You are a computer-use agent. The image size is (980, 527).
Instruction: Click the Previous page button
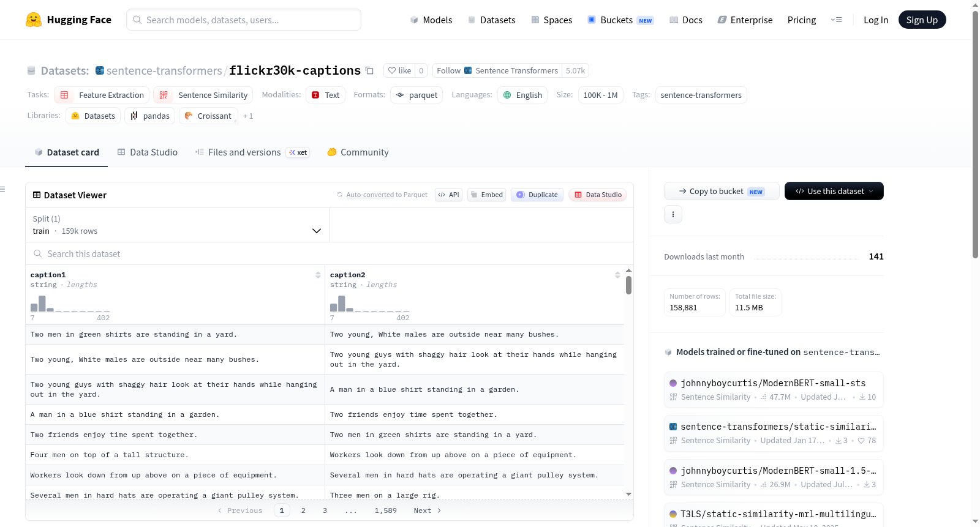click(240, 510)
